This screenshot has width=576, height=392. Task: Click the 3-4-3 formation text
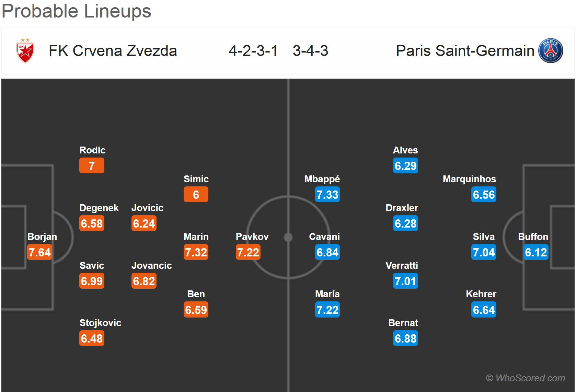tap(310, 51)
